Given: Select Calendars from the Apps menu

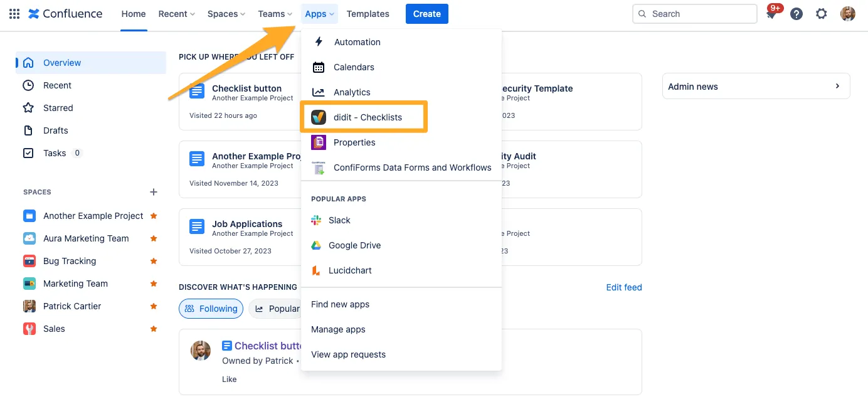Looking at the screenshot, I should (401, 67).
